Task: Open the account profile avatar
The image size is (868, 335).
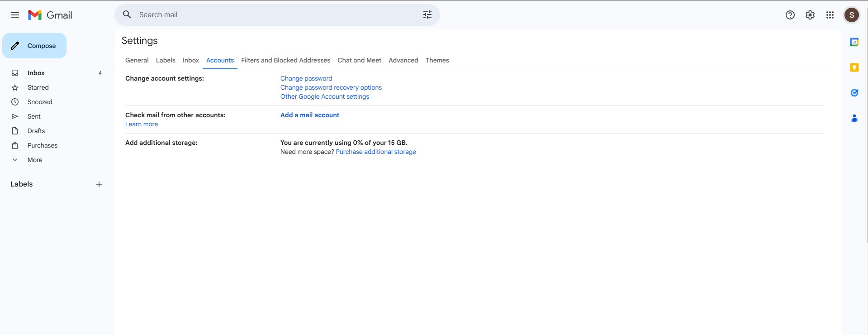Action: 852,15
